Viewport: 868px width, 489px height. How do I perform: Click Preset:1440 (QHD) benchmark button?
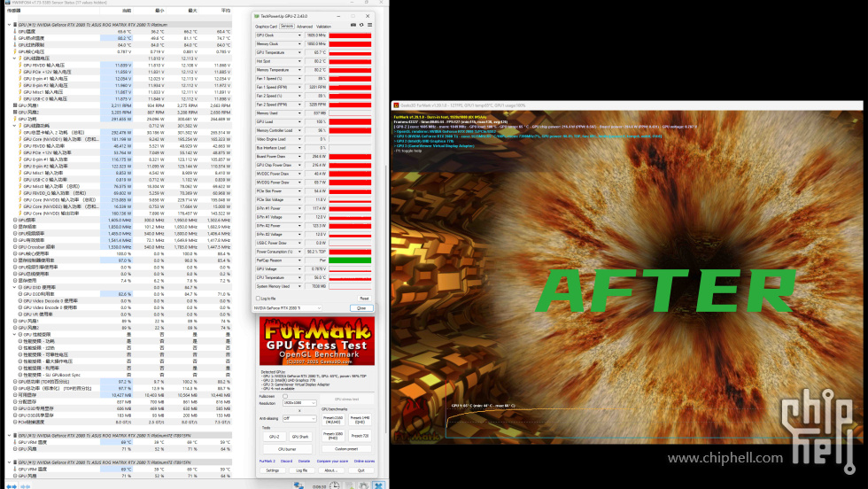click(360, 420)
